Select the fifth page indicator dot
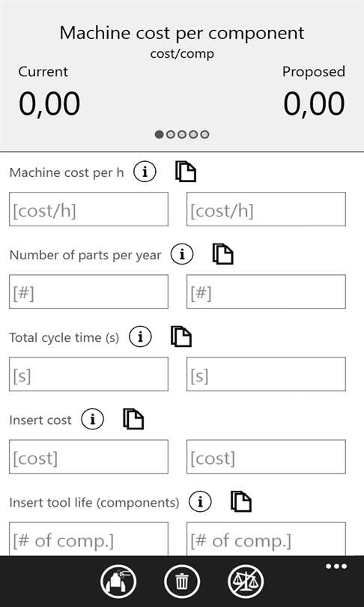The height and width of the screenshot is (607, 364). [x=205, y=134]
